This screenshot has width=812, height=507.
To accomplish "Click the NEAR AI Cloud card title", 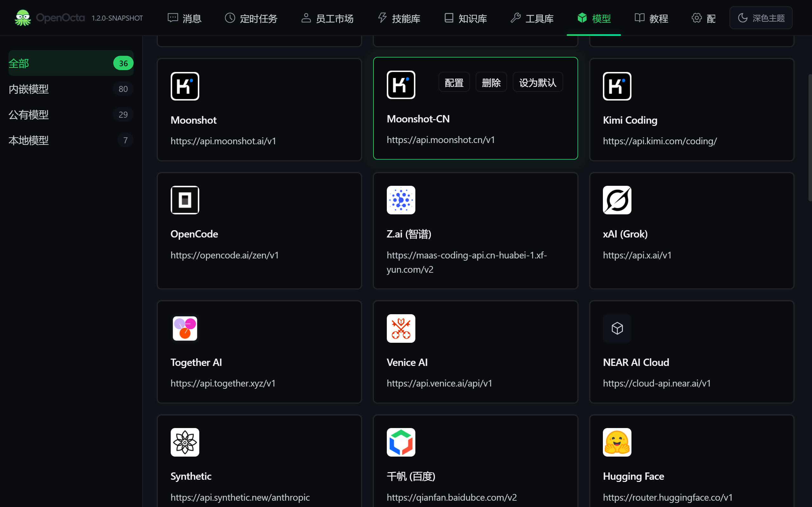I will pos(636,362).
